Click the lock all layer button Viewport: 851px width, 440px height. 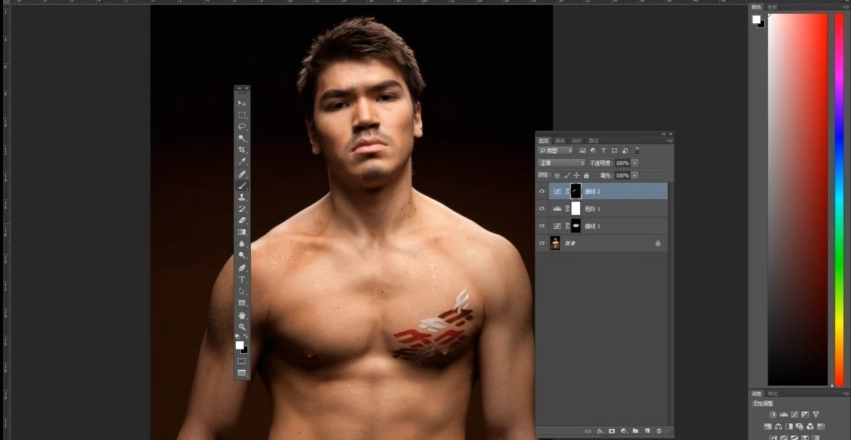click(588, 175)
